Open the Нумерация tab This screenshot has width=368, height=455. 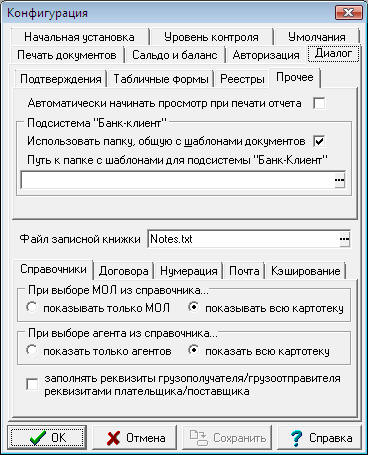point(189,271)
